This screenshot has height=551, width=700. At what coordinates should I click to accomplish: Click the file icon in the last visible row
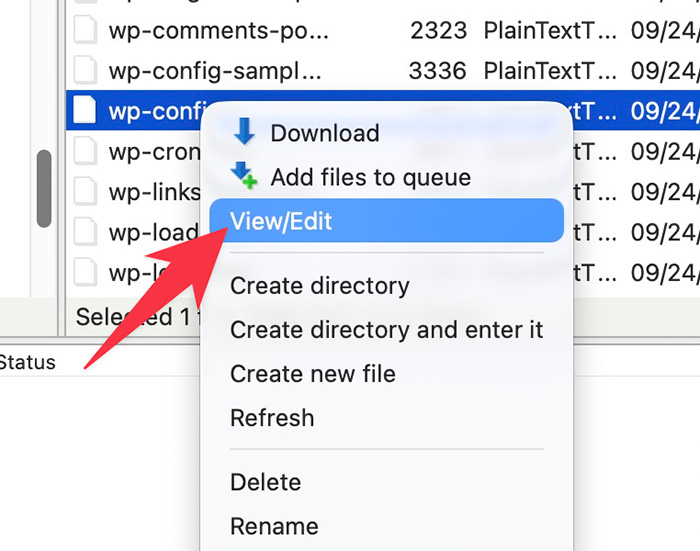(86, 271)
